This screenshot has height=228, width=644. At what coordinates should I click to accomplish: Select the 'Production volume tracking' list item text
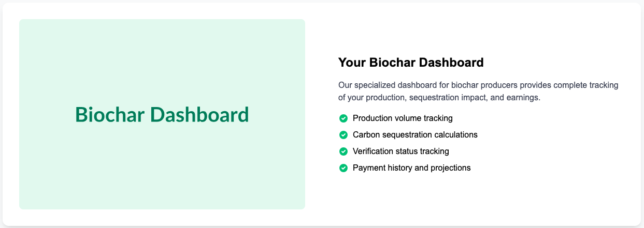click(403, 118)
